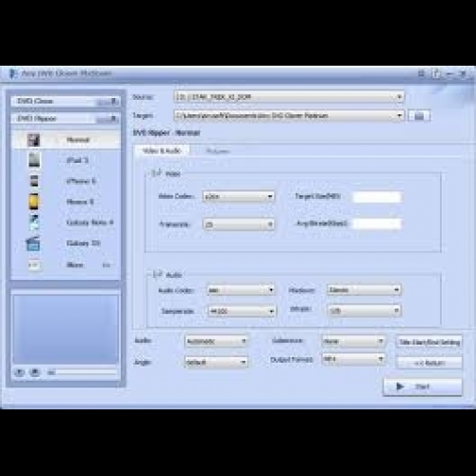This screenshot has width=476, height=476.
Task: Switch to the Picture tab
Action: coord(218,151)
